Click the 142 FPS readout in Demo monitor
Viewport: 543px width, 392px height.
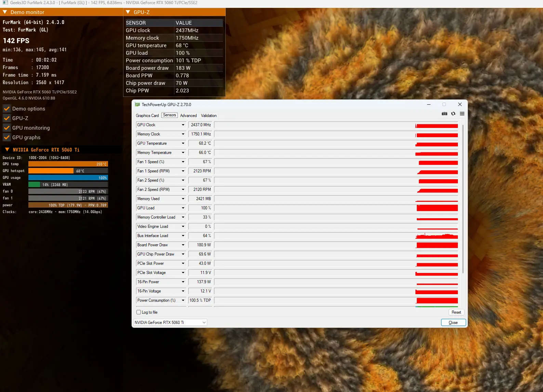[x=16, y=41]
